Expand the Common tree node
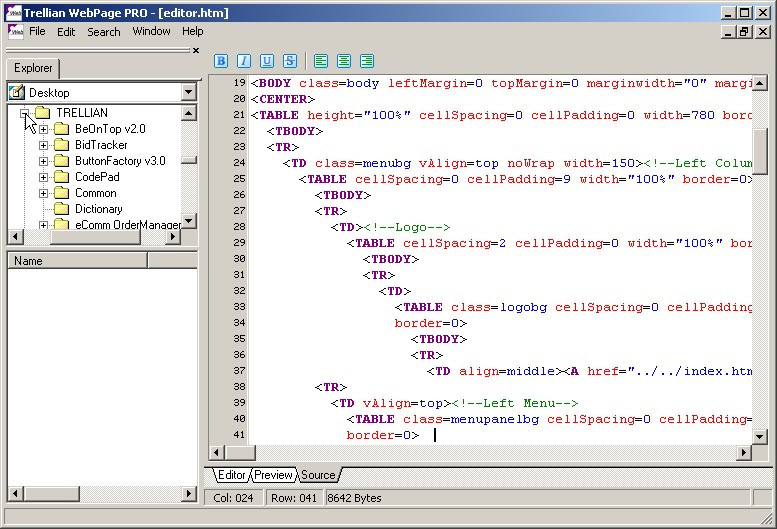 tap(44, 193)
